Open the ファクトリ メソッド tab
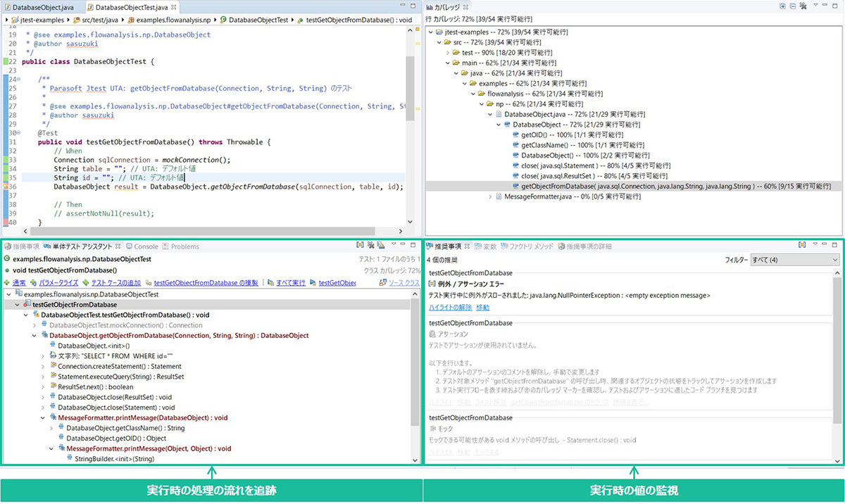845x504 pixels. click(527, 246)
